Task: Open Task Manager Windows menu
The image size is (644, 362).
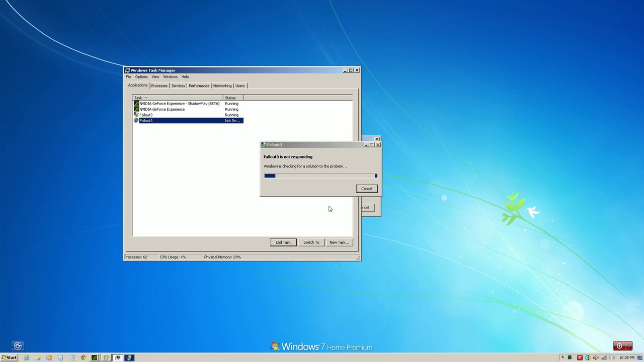Action: click(170, 77)
